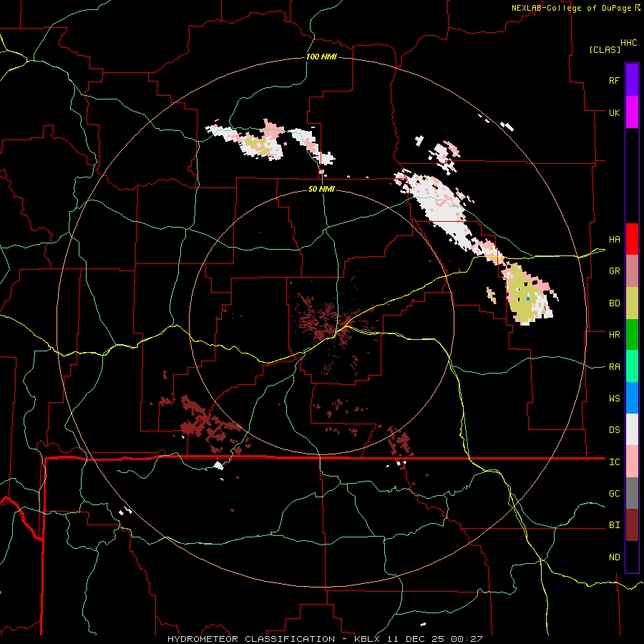Click the gray GC ground clutter swatch
Screen dimensions: 644x644
(632, 493)
